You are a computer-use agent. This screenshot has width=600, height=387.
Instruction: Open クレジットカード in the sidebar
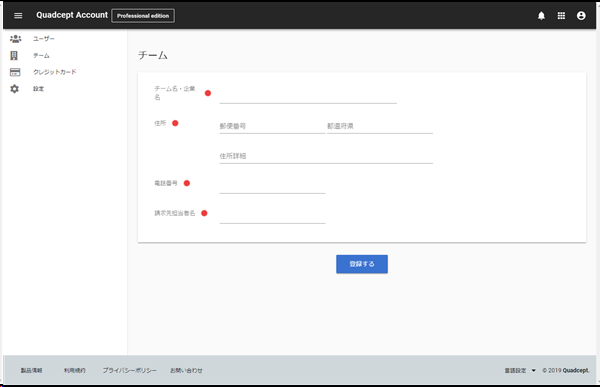pos(54,72)
